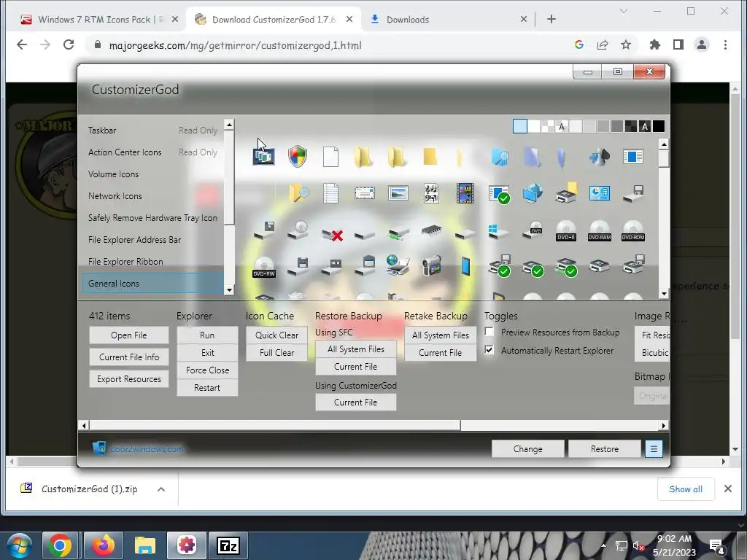
Task: Open the door2windows.com link
Action: tap(147, 449)
